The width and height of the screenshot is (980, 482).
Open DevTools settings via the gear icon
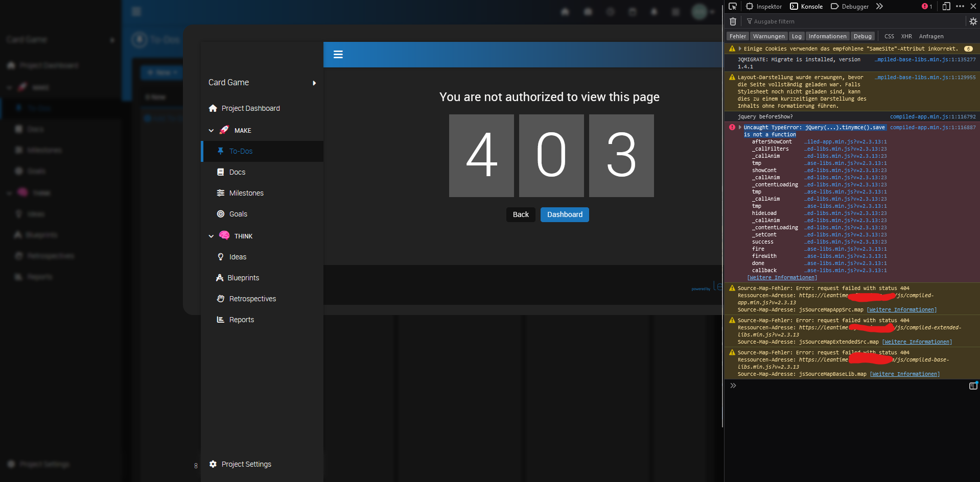(973, 21)
